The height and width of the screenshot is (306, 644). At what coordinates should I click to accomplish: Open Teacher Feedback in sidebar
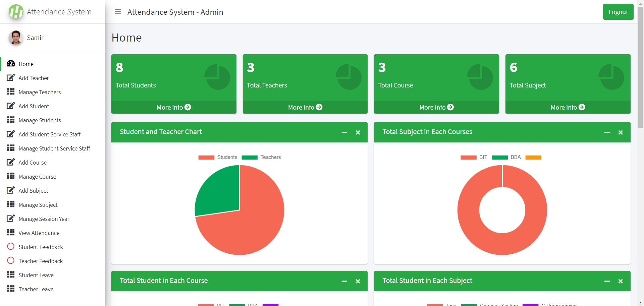point(53,261)
